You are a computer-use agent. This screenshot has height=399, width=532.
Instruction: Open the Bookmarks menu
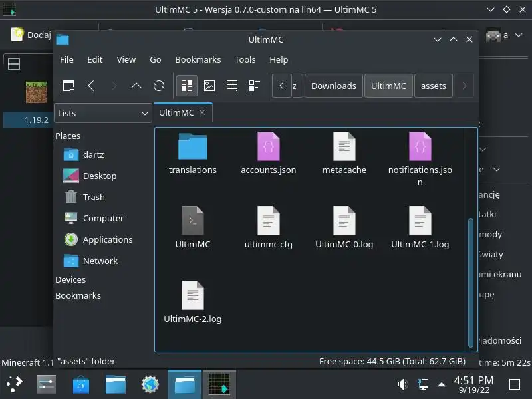coord(198,59)
